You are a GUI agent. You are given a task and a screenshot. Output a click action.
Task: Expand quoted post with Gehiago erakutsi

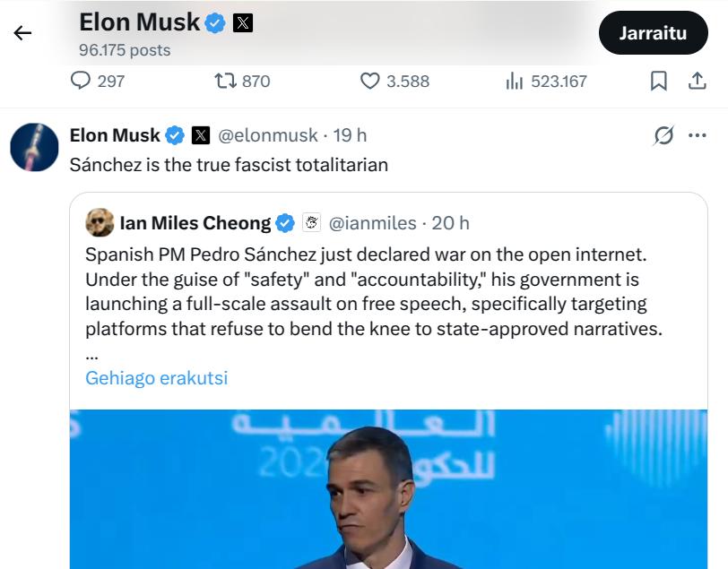pyautogui.click(x=156, y=377)
